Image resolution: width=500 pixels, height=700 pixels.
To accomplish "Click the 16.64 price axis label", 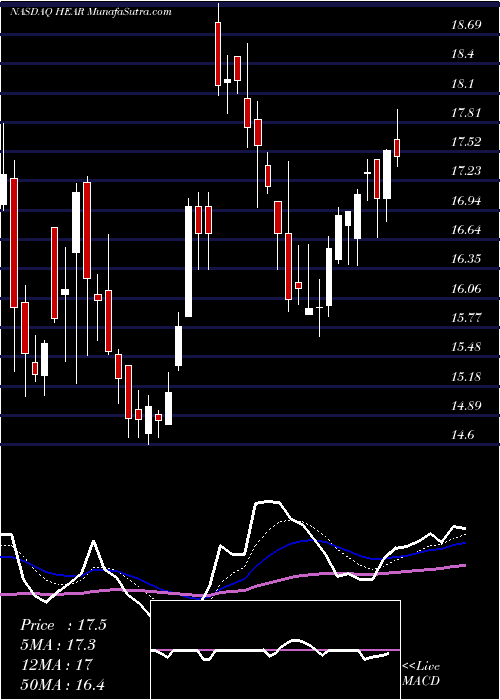I will [466, 230].
